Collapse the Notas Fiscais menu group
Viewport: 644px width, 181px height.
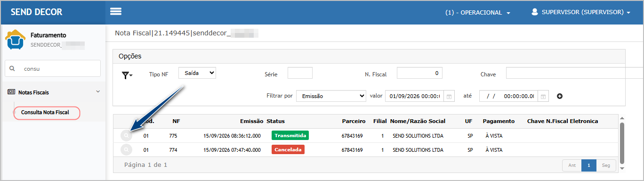[x=98, y=92]
